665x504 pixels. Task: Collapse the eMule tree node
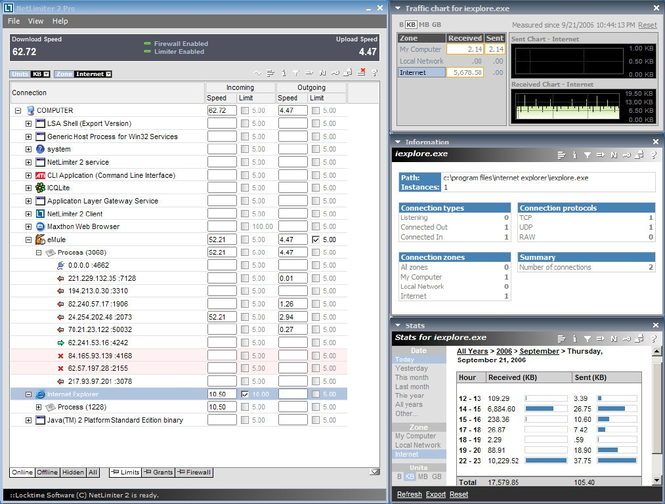pos(27,240)
